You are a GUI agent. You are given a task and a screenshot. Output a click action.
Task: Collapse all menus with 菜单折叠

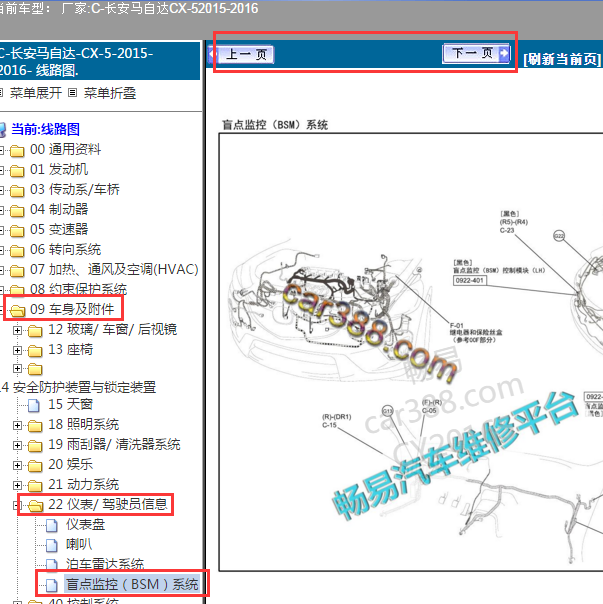pyautogui.click(x=110, y=93)
